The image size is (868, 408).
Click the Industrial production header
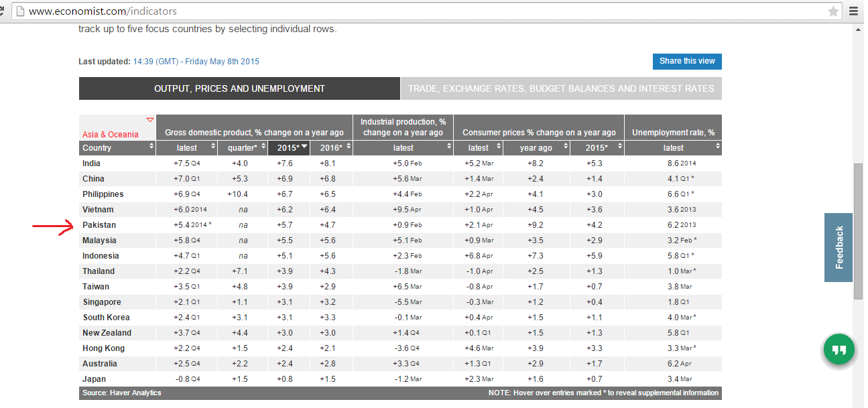pyautogui.click(x=403, y=127)
